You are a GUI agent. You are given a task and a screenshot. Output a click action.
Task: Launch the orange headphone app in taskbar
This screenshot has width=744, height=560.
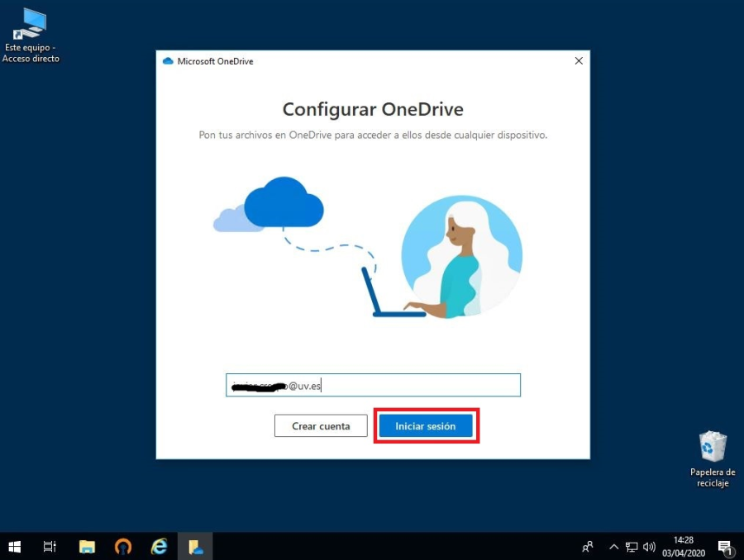123,547
